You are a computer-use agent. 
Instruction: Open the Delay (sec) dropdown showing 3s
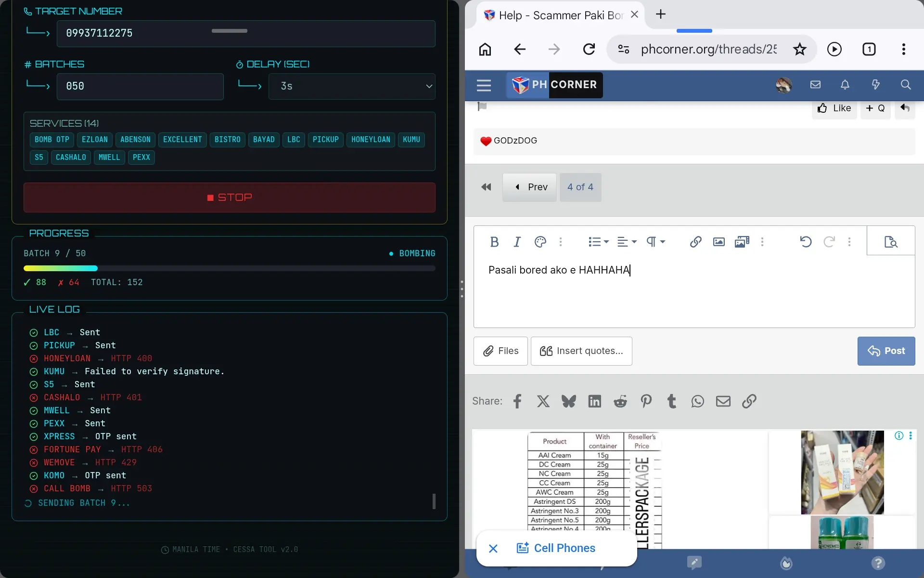352,87
